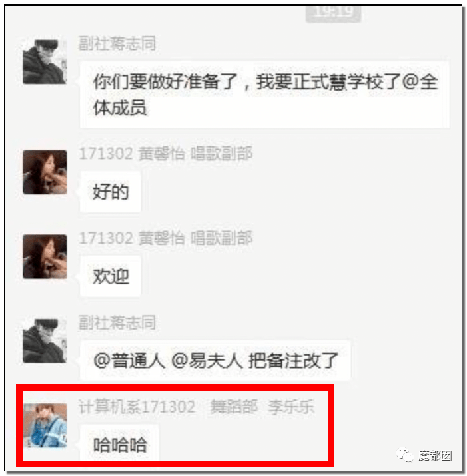The height and width of the screenshot is (476, 467).
Task: Click the WeChat logo in the watermark
Action: [405, 455]
